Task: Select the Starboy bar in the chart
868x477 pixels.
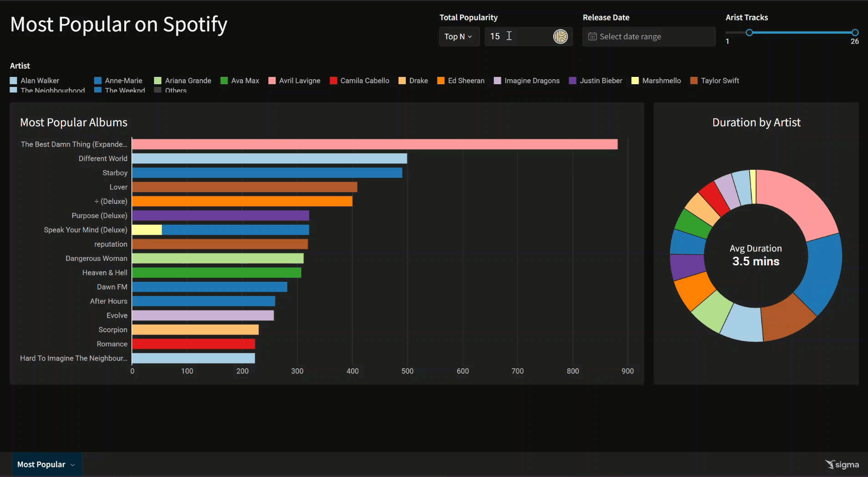Action: click(x=267, y=173)
